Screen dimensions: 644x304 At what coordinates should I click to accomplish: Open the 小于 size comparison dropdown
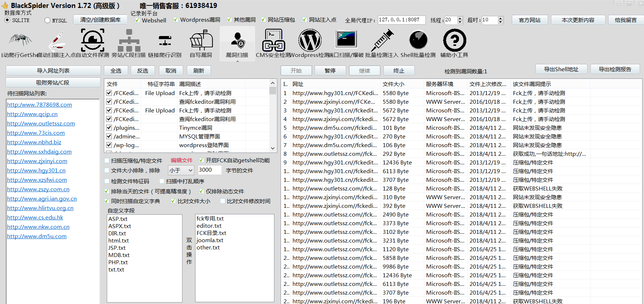click(x=181, y=170)
